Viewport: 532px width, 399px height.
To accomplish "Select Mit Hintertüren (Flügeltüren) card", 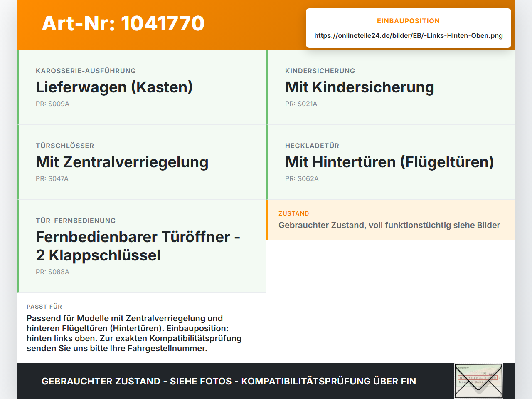I will pos(391,162).
